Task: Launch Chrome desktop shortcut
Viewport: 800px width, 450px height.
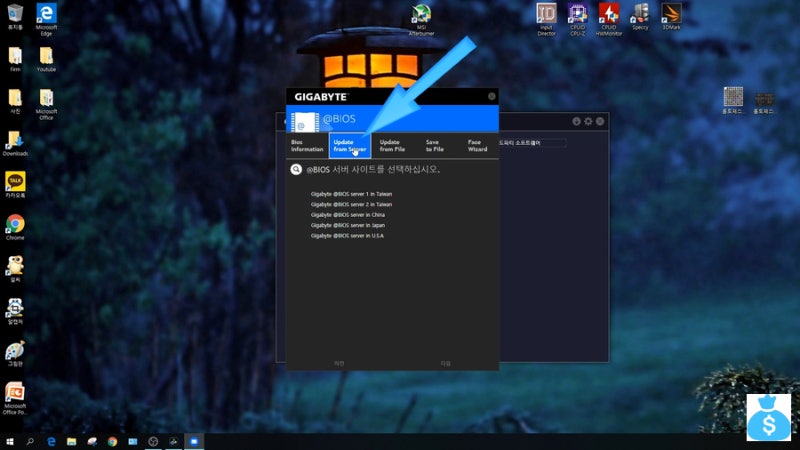Action: click(x=15, y=227)
